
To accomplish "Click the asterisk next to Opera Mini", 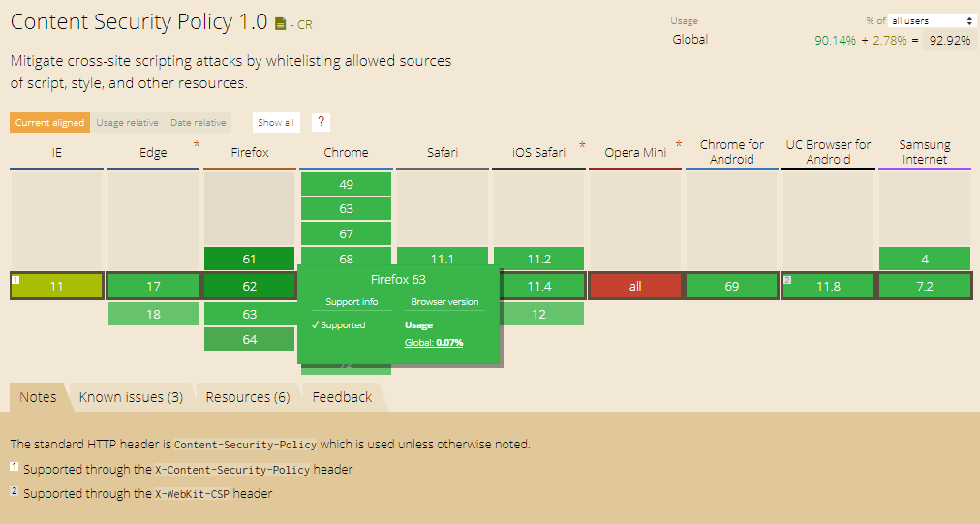I will point(678,145).
